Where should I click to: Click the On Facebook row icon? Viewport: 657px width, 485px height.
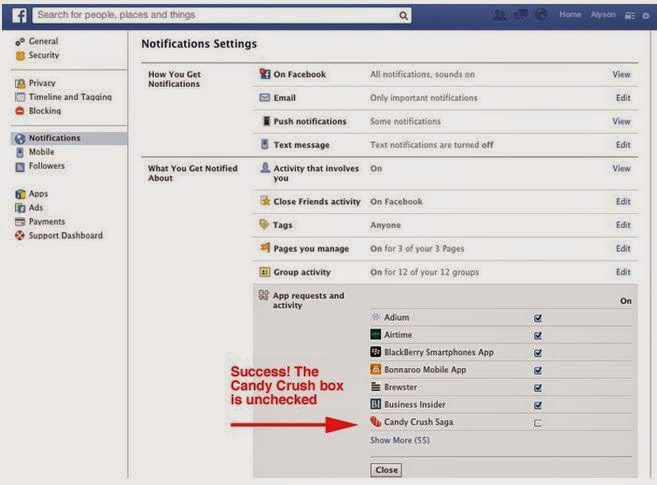point(264,74)
